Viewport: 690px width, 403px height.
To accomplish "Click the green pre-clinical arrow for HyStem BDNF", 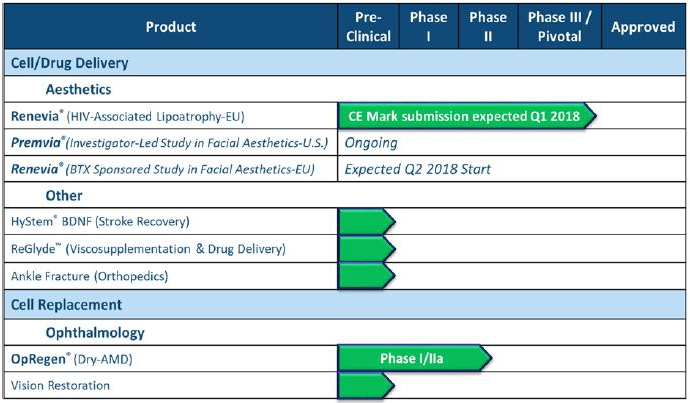I will (367, 221).
